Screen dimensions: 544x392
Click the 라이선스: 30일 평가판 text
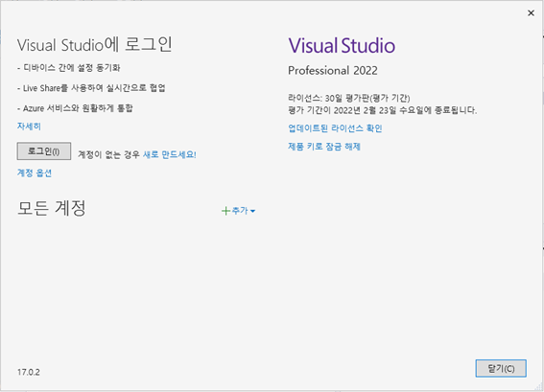click(x=349, y=98)
